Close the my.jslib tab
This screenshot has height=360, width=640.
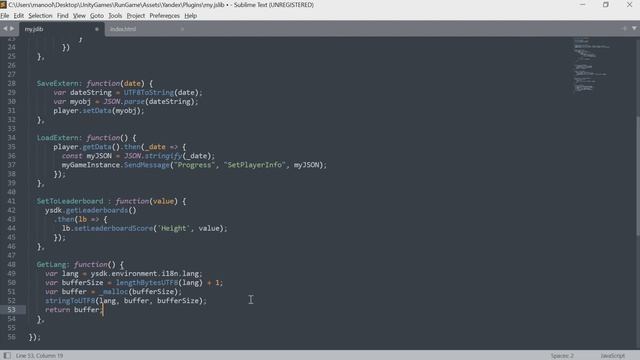(97, 29)
